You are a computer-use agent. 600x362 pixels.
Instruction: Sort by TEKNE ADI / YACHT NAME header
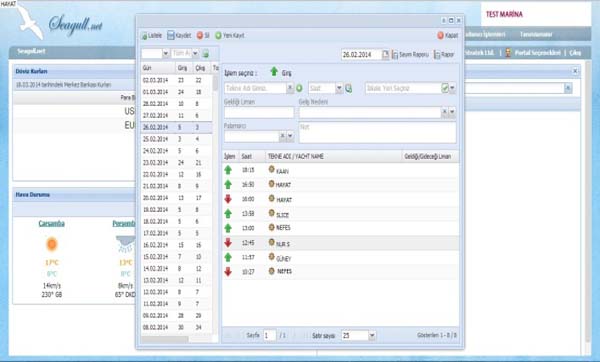coord(334,157)
